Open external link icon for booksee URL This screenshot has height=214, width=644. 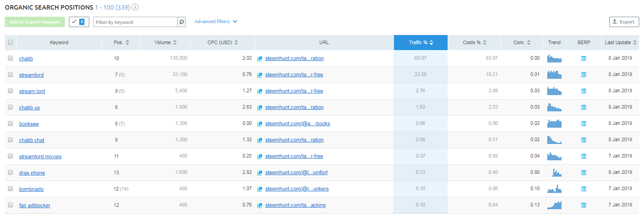coord(260,124)
